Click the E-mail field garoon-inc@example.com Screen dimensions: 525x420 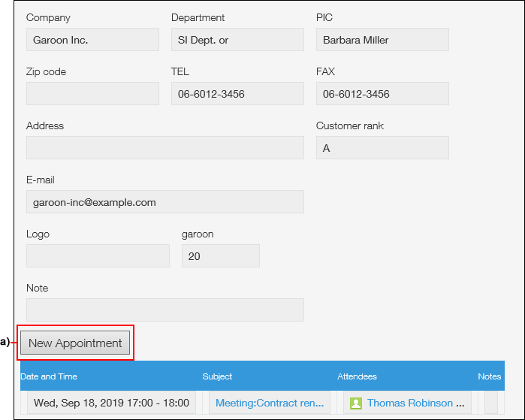click(x=165, y=201)
